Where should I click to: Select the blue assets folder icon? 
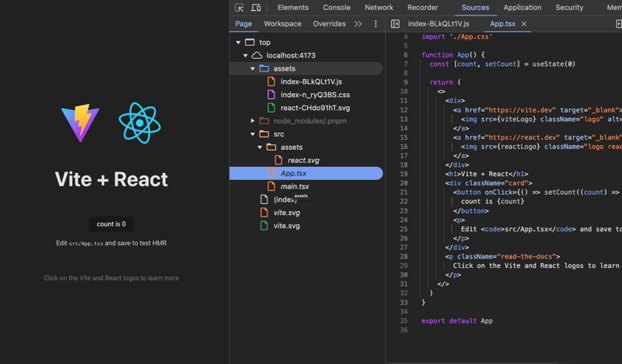tap(264, 68)
